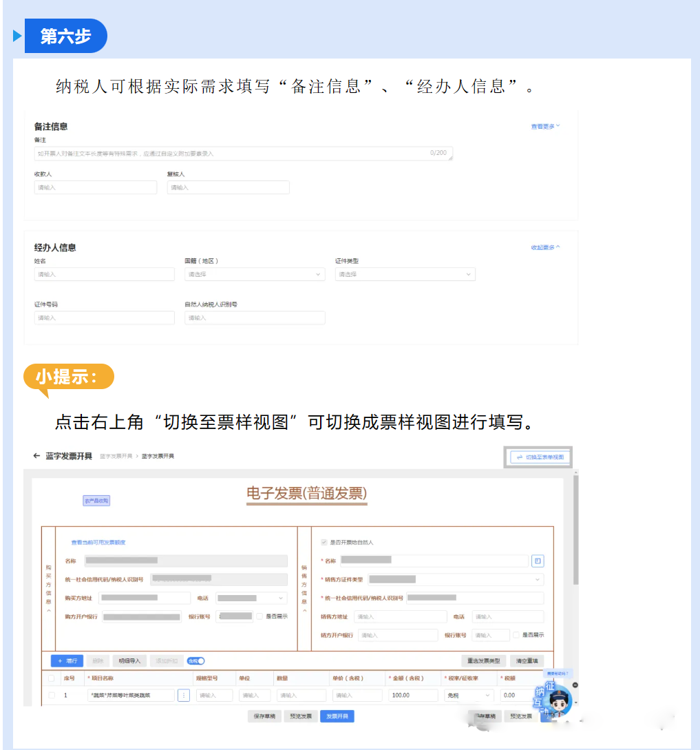Collapse the 销售方信息 section arrow
This screenshot has width=700, height=750.
pos(305,611)
